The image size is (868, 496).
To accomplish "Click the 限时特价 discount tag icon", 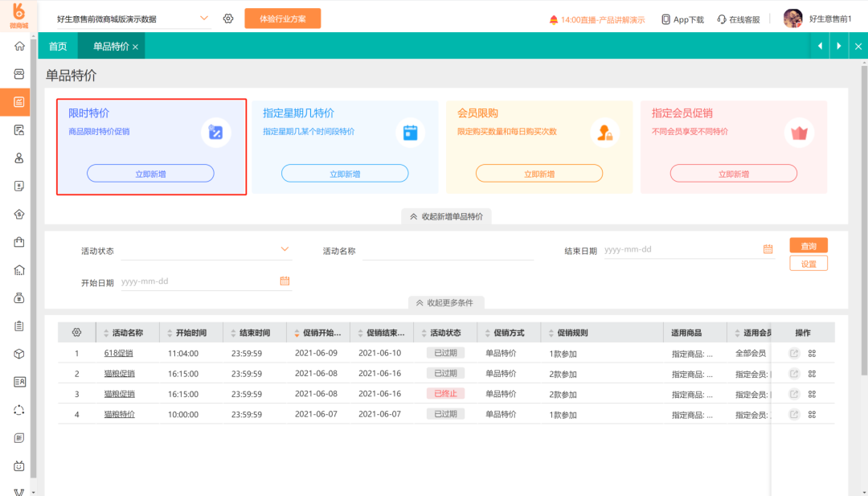I will 215,133.
